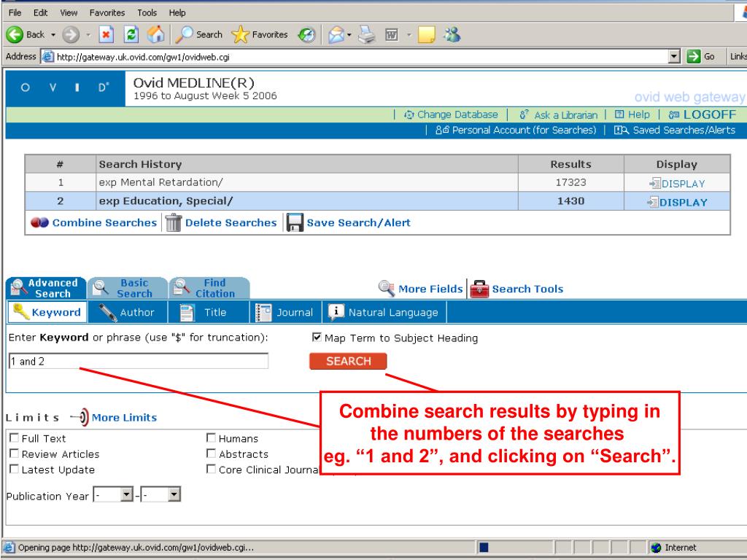747x560 pixels.
Task: Select the exp Mental Retardation/ row
Action: pos(377,182)
